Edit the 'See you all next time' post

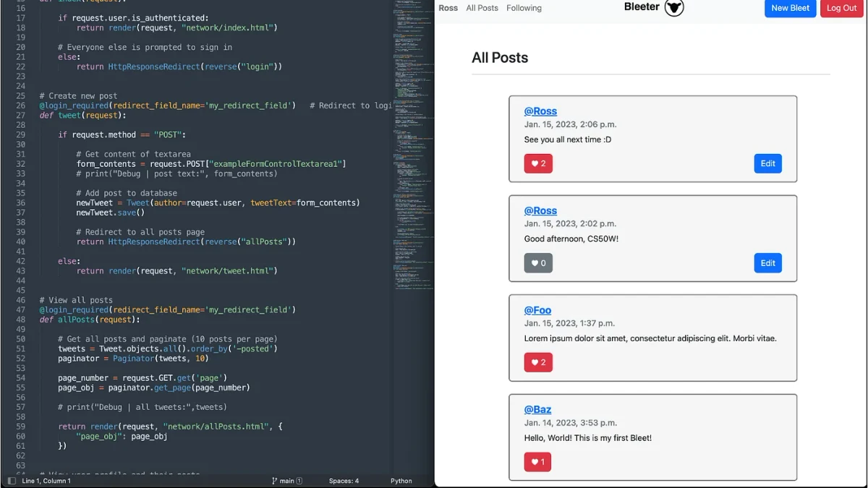(x=768, y=163)
